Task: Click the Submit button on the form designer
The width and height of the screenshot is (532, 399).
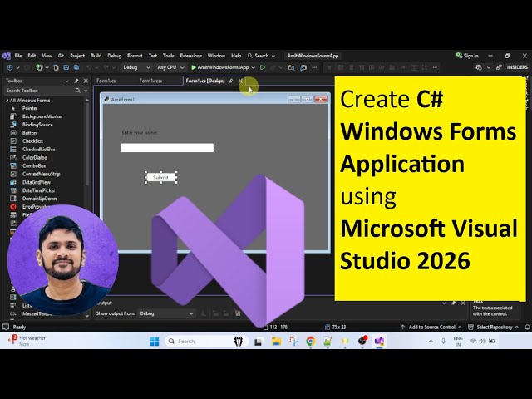Action: (160, 177)
